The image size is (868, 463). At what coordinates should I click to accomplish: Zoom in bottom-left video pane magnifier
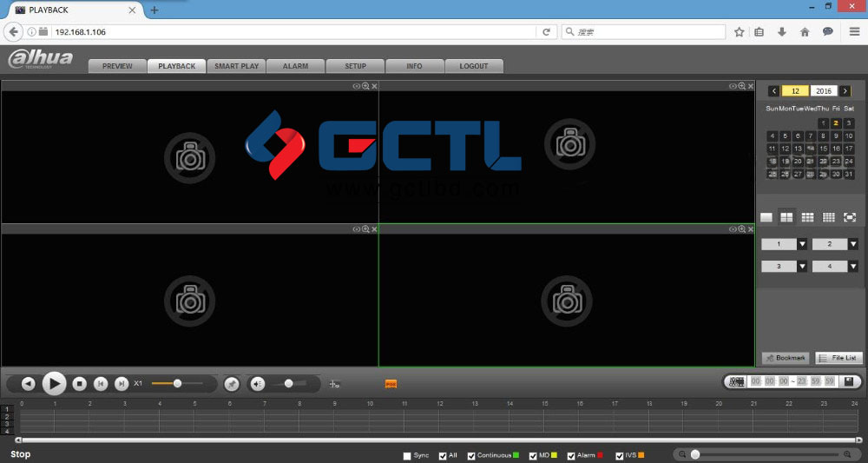[x=365, y=229]
